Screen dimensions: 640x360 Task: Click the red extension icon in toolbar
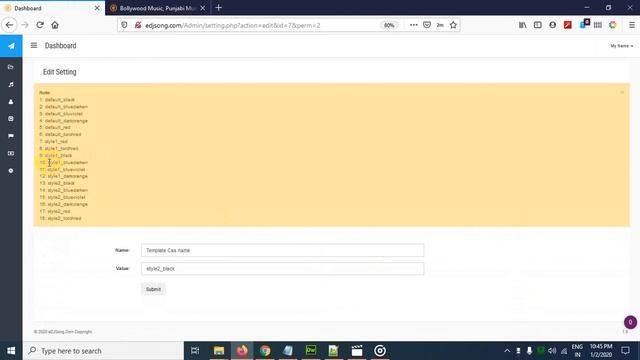[x=568, y=25]
